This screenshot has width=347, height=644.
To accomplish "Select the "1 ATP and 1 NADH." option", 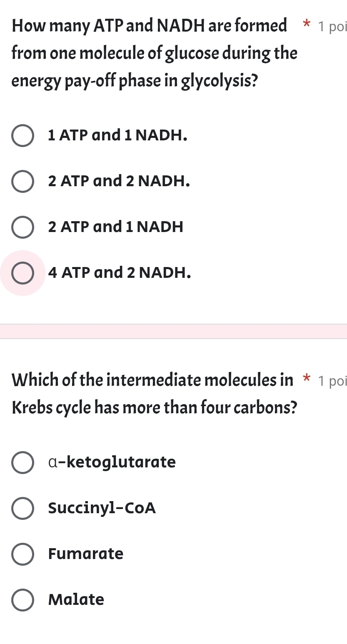I will point(23,135).
